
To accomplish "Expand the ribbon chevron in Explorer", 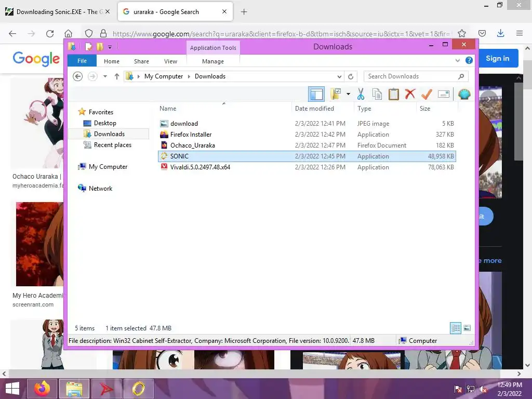I will [x=457, y=61].
